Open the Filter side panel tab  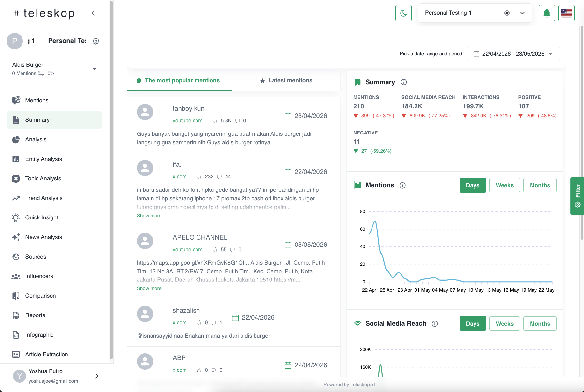point(577,196)
